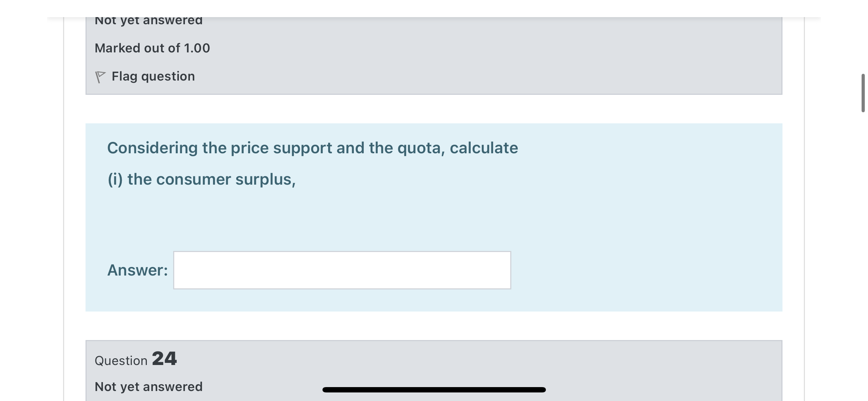Click the Question 24 number badge
The height and width of the screenshot is (401, 868).
(165, 358)
